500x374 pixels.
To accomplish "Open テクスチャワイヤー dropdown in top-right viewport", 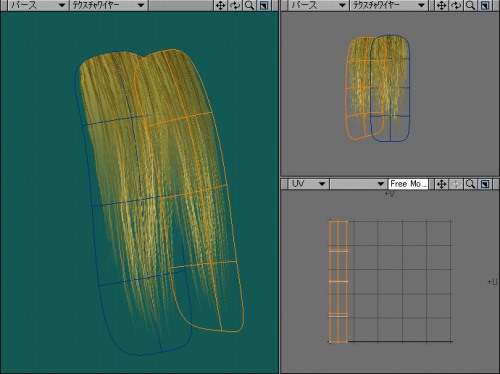I will point(389,5).
